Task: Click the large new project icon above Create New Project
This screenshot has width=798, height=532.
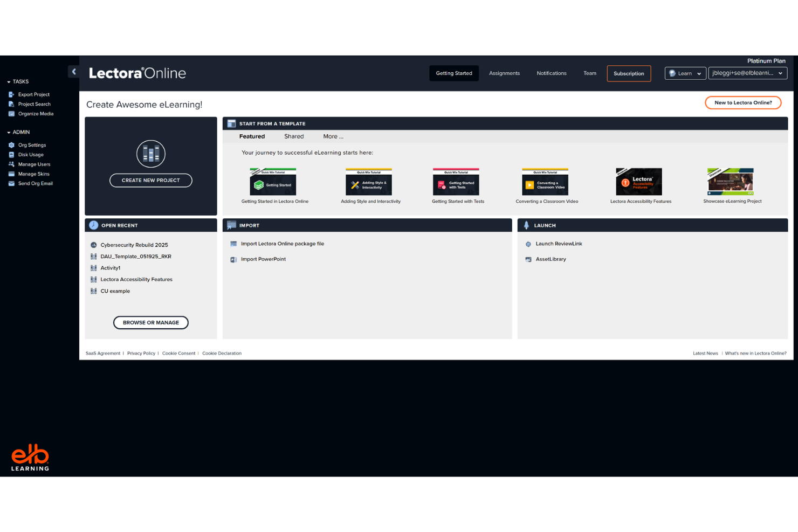Action: pos(151,154)
